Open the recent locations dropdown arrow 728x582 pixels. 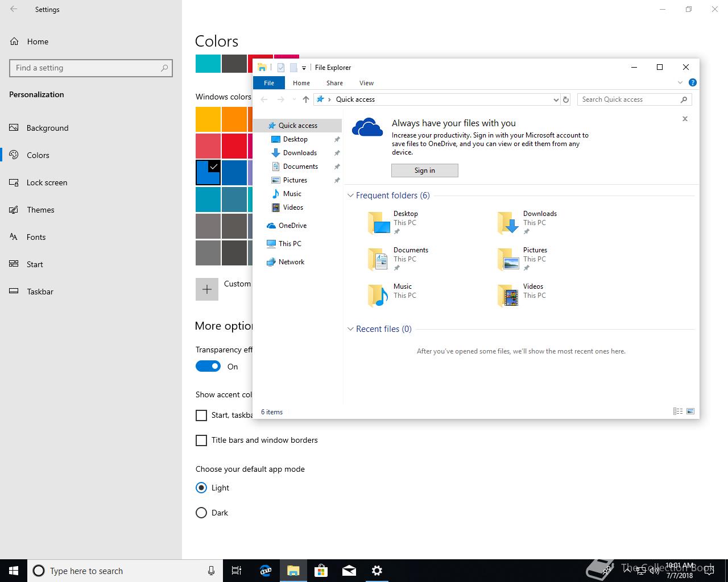pyautogui.click(x=294, y=99)
